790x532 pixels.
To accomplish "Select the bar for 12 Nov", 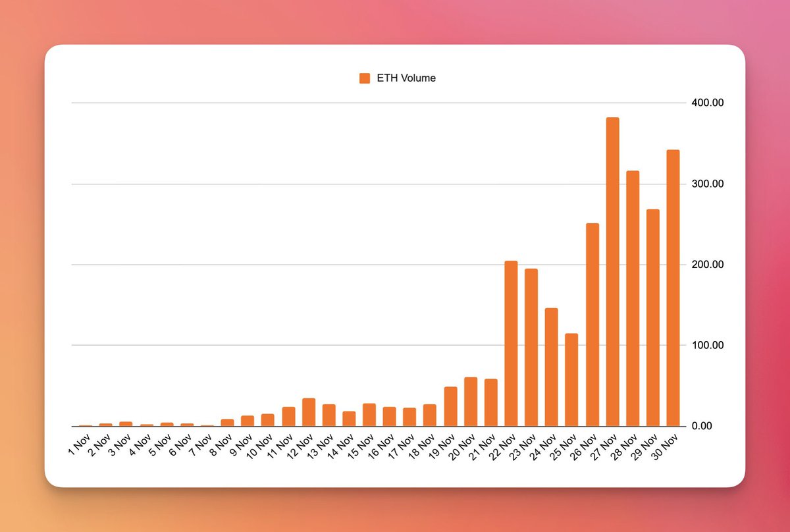I will tap(309, 412).
